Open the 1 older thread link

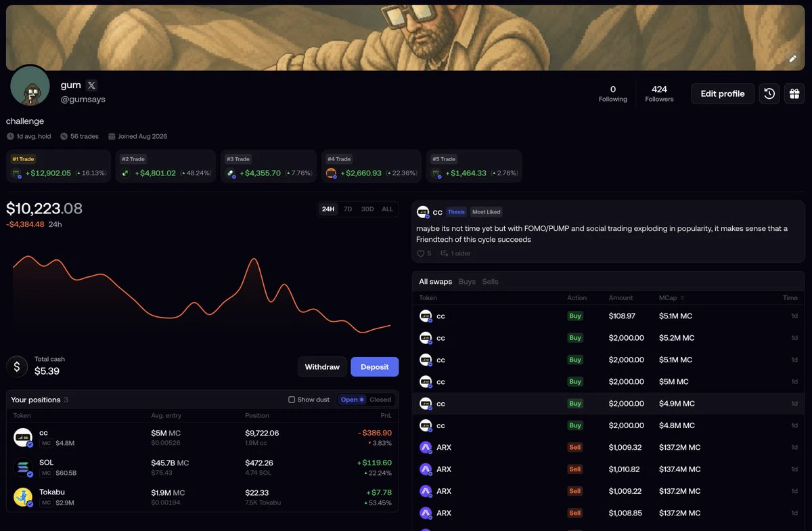pos(455,253)
